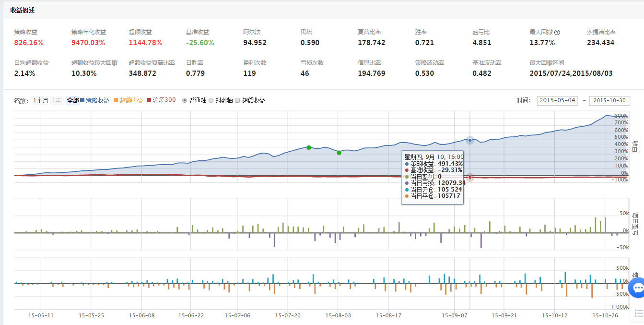
Task: Click the highlighted red point on benchmark curve
Action: pyautogui.click(x=470, y=178)
